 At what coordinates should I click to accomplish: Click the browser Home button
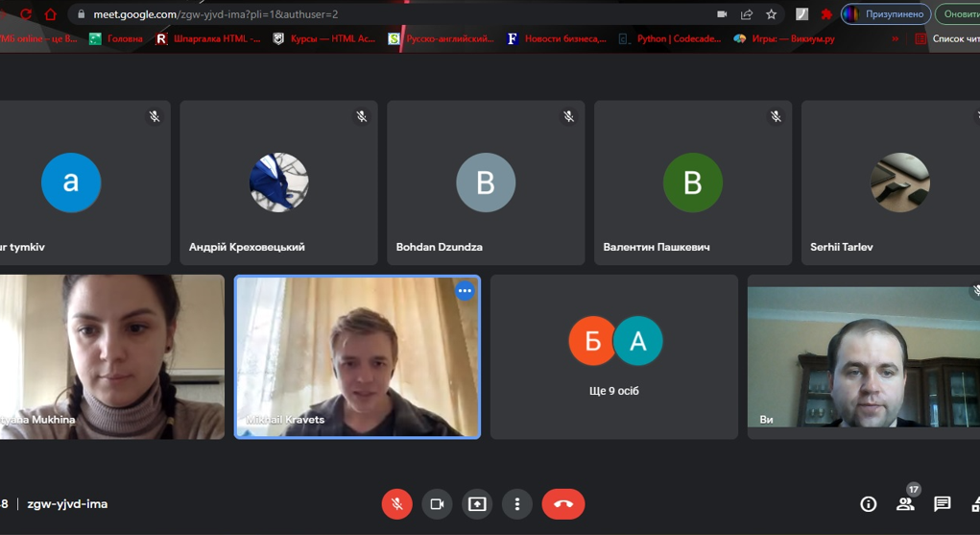pos(50,14)
